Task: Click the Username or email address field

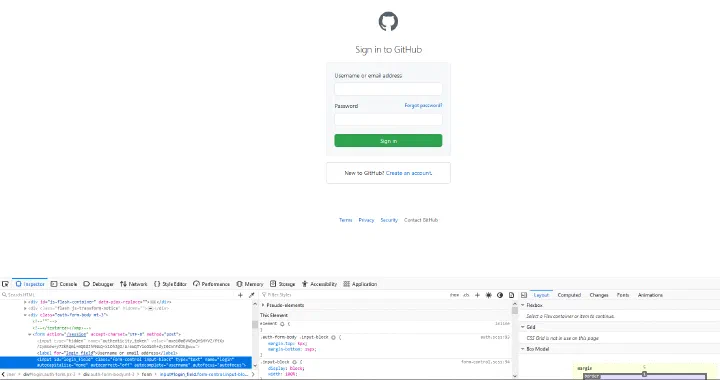Action: coord(388,89)
